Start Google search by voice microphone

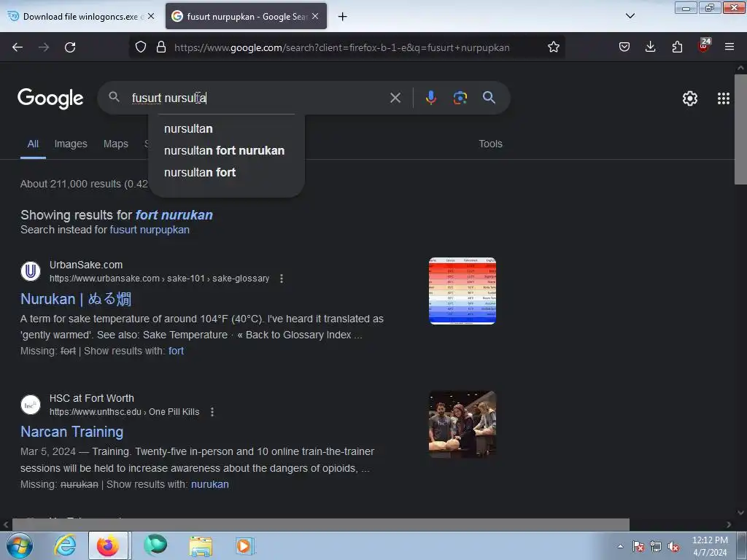pyautogui.click(x=430, y=98)
